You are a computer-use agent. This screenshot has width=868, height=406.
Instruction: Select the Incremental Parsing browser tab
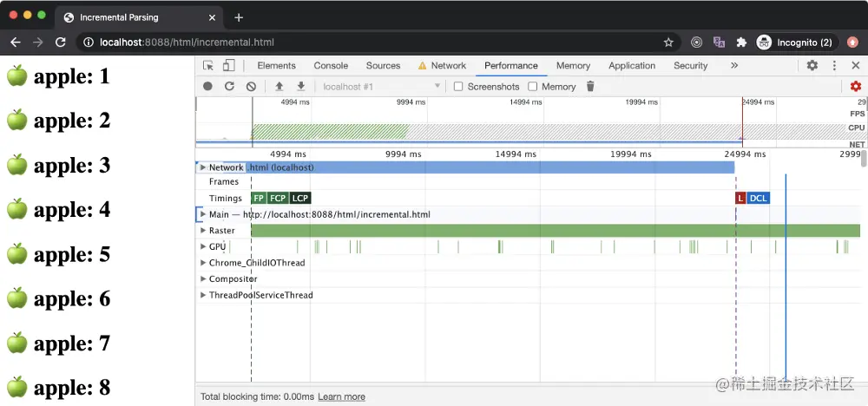[138, 17]
